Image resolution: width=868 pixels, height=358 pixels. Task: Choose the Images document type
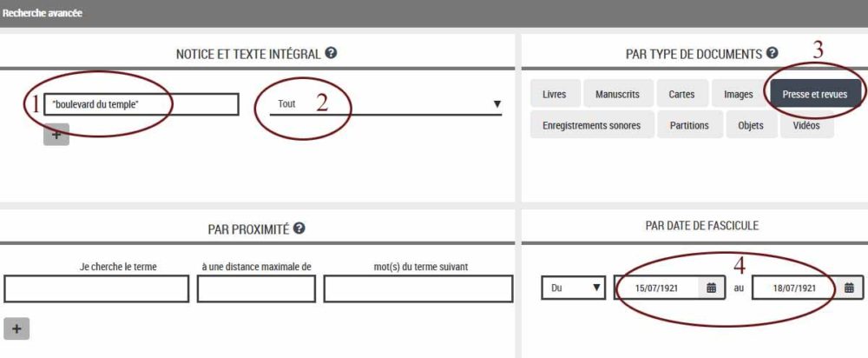(738, 94)
